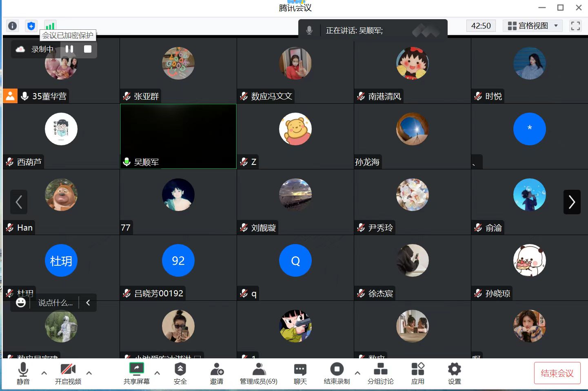
Task: Open the Apps (应用) panel
Action: coord(417,373)
